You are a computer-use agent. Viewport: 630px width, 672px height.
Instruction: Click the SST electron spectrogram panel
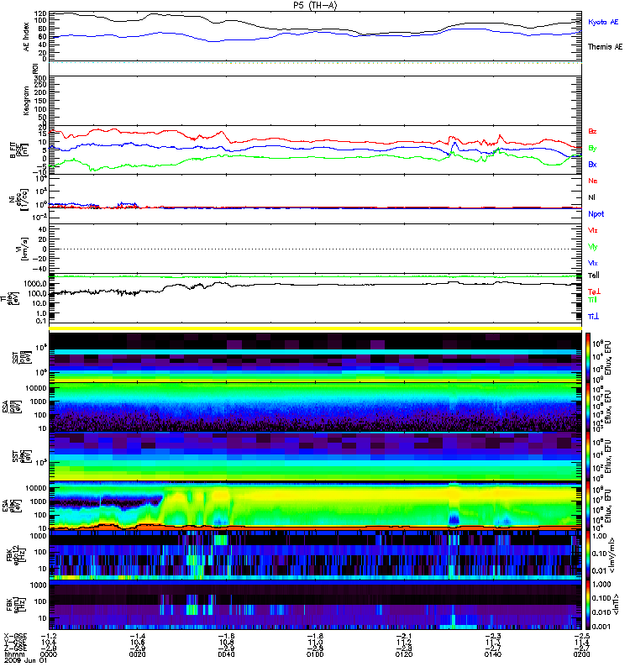coord(316,456)
